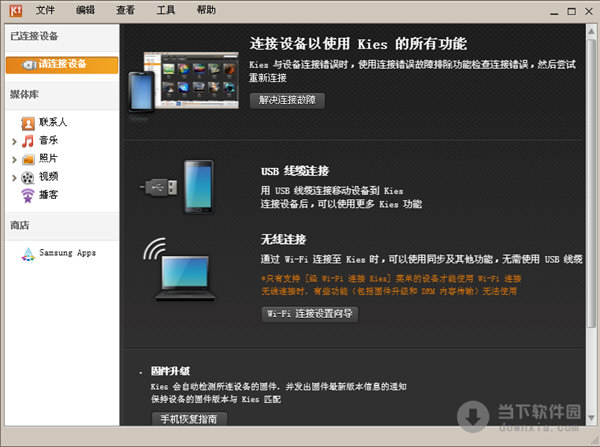Select 视频 label in library
This screenshot has height=447, width=600.
point(48,176)
